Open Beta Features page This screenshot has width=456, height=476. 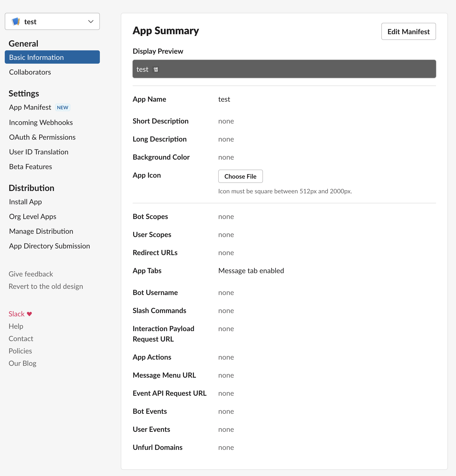coord(30,167)
